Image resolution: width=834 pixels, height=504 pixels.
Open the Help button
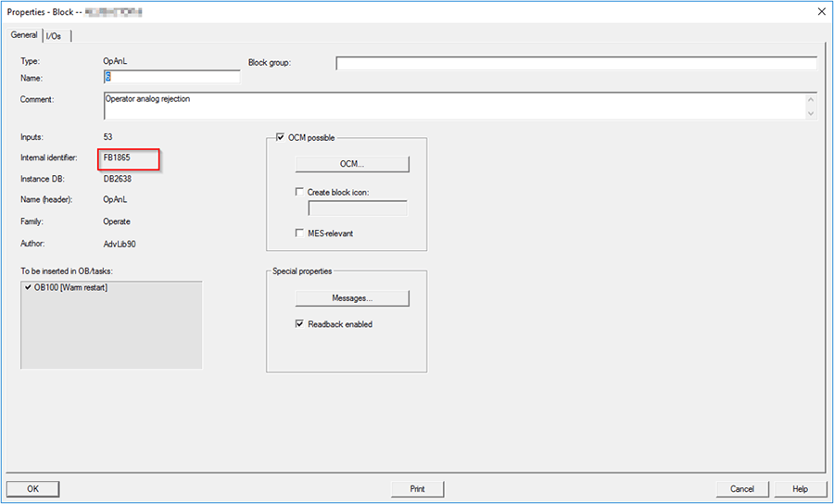(800, 488)
